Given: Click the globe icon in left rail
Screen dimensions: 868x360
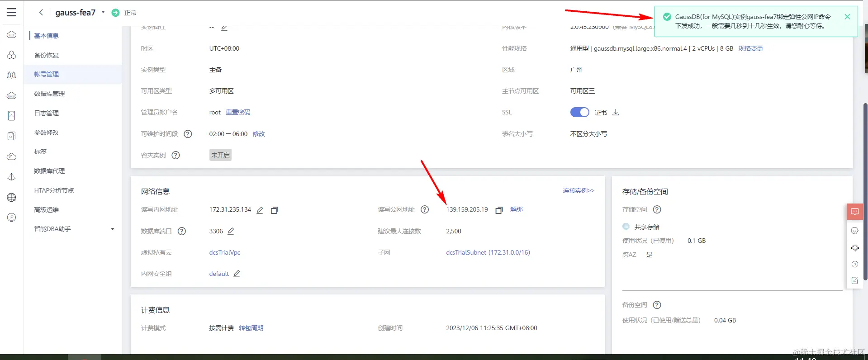Looking at the screenshot, I should coord(12,197).
